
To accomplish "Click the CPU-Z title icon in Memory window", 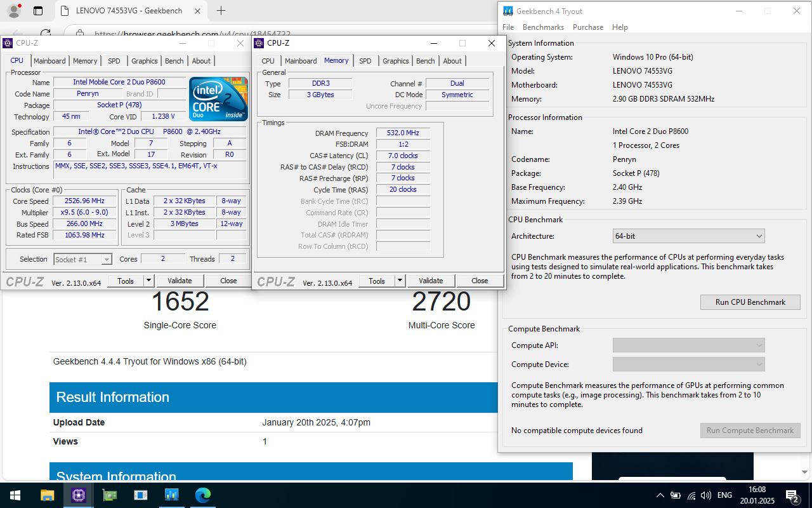I will coord(258,43).
